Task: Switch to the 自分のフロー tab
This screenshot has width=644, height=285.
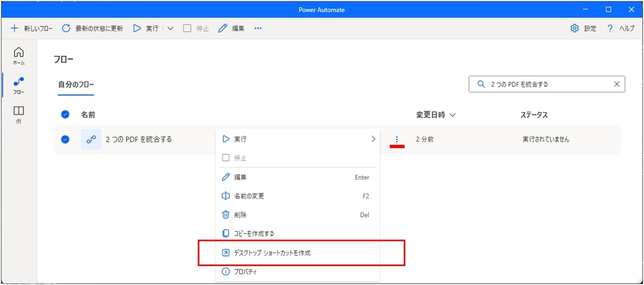Action: (76, 84)
